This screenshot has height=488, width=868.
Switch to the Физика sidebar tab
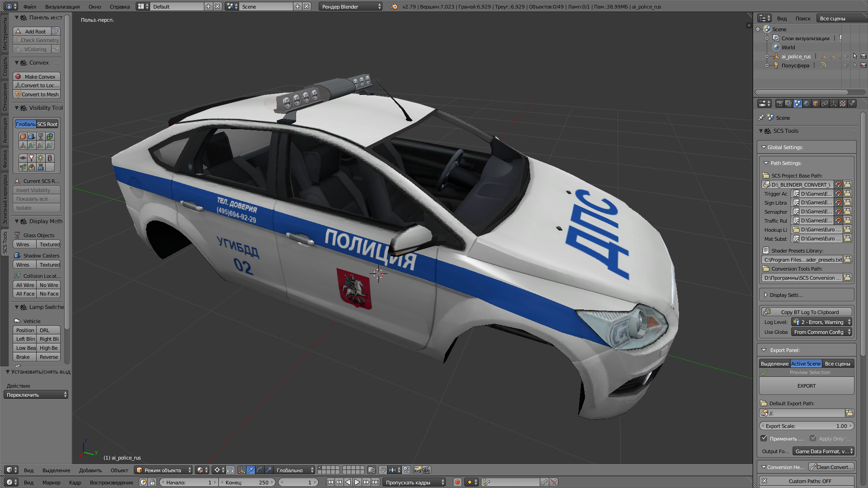tap(5, 159)
